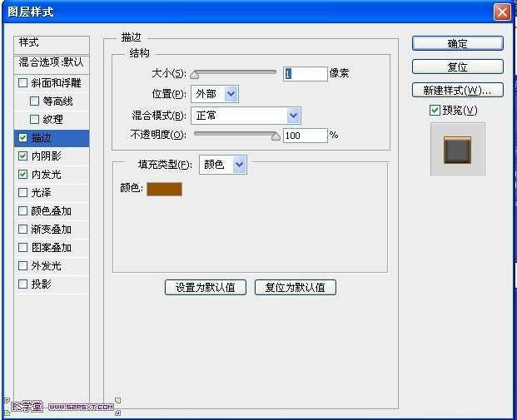Open the 混合模式 dropdown showing 正常

[246, 116]
